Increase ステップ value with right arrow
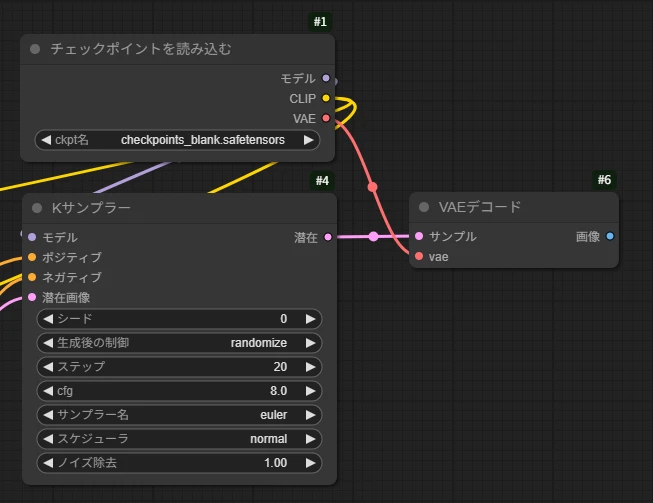Viewport: 653px width, 503px height. click(x=311, y=367)
